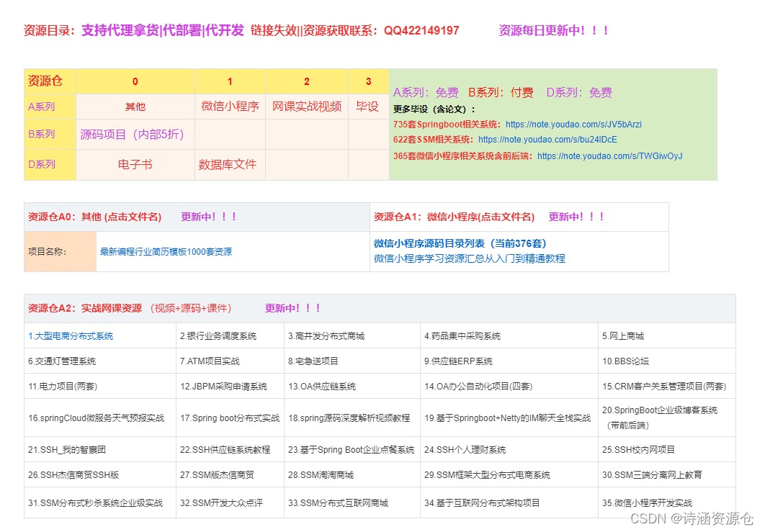765x532 pixels.
Task: Open 1.大型电商分布式系统 link
Action: click(x=71, y=336)
